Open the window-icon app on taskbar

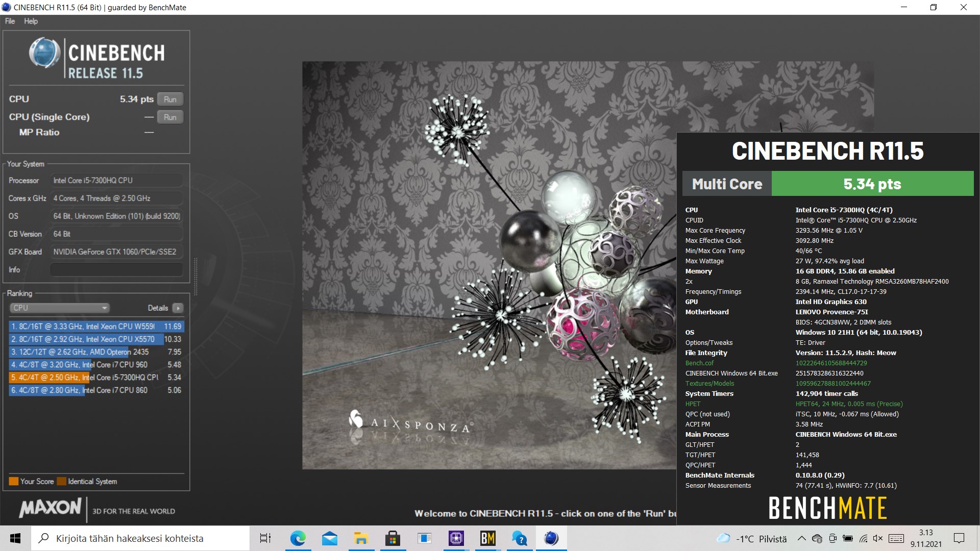click(x=424, y=538)
